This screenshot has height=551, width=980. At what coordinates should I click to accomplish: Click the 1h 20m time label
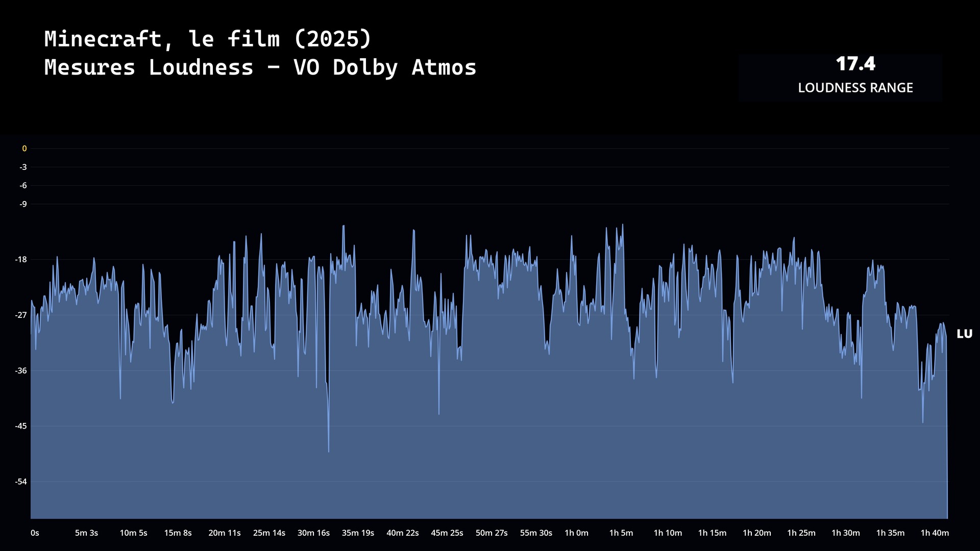(756, 533)
